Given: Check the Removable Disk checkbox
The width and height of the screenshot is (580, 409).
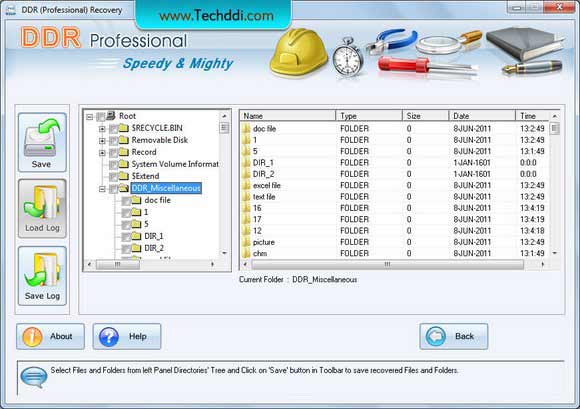Looking at the screenshot, I should point(114,141).
